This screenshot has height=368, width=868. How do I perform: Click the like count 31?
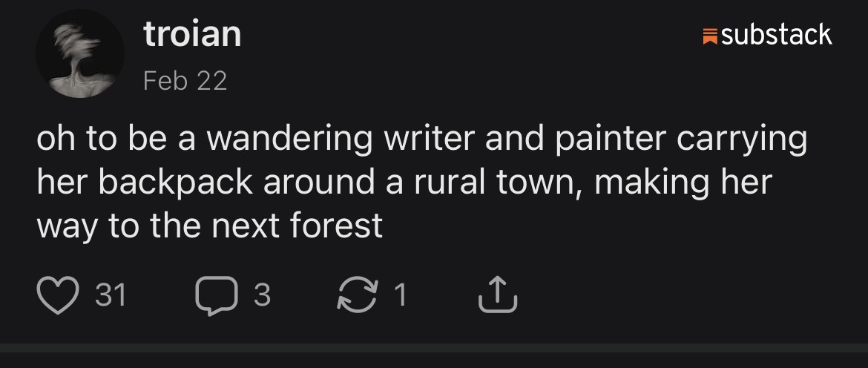tap(111, 297)
